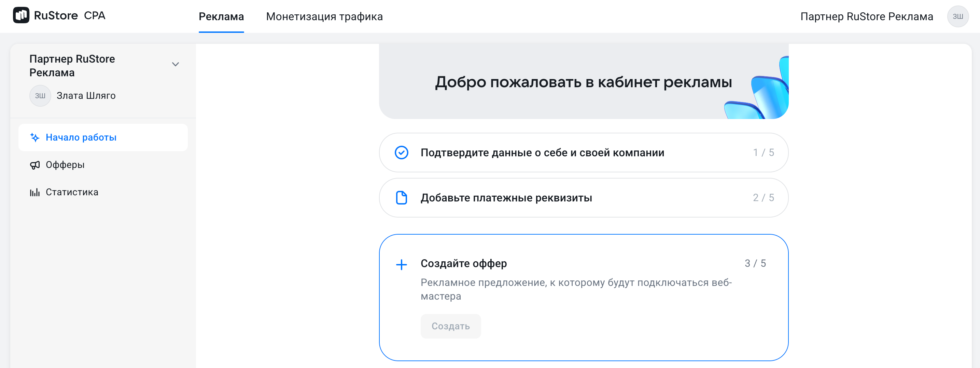980x368 pixels.
Task: Open Офферы in the sidebar
Action: (x=65, y=165)
